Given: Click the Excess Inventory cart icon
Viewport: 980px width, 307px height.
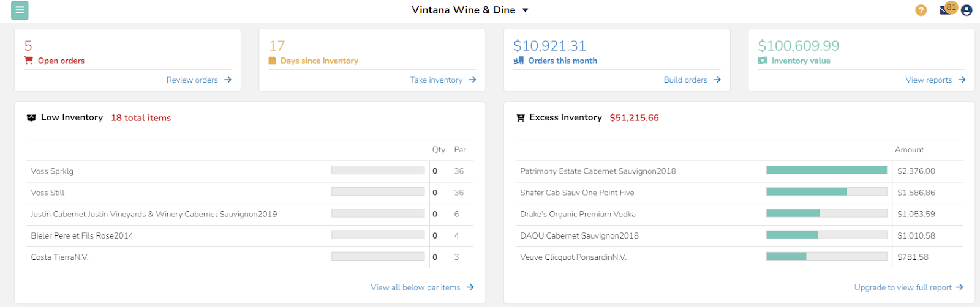Looking at the screenshot, I should (521, 118).
